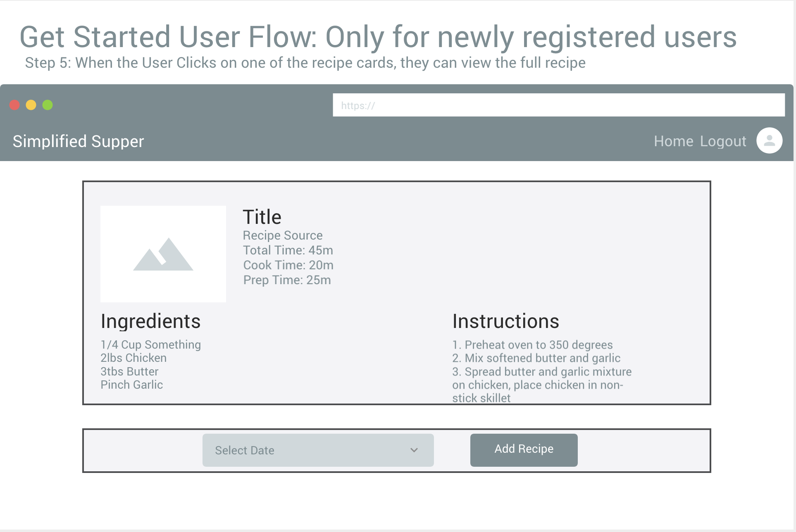
Task: Click the Simplified Supper brand title
Action: (x=78, y=141)
